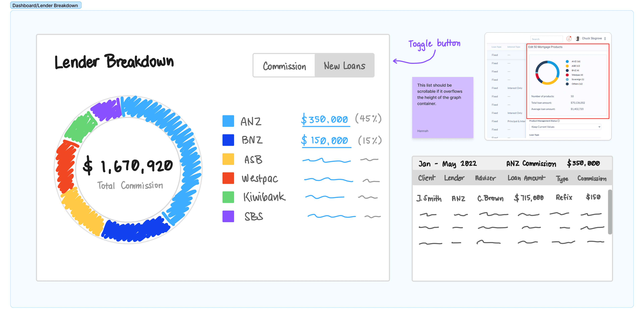The image size is (644, 318).
Task: Click the (45%) percentage next to ANZ
Action: [368, 118]
